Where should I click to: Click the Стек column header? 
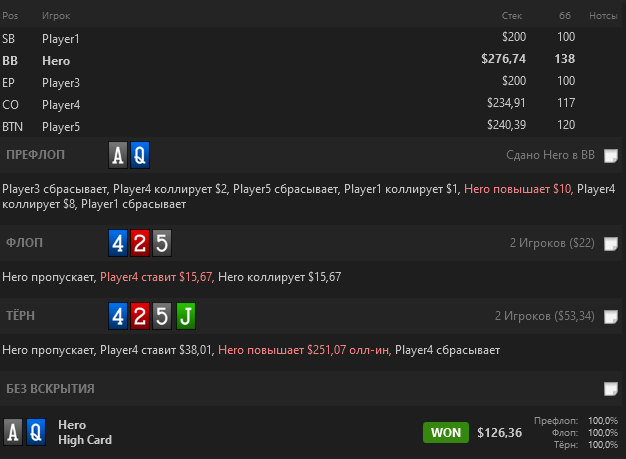pos(512,16)
